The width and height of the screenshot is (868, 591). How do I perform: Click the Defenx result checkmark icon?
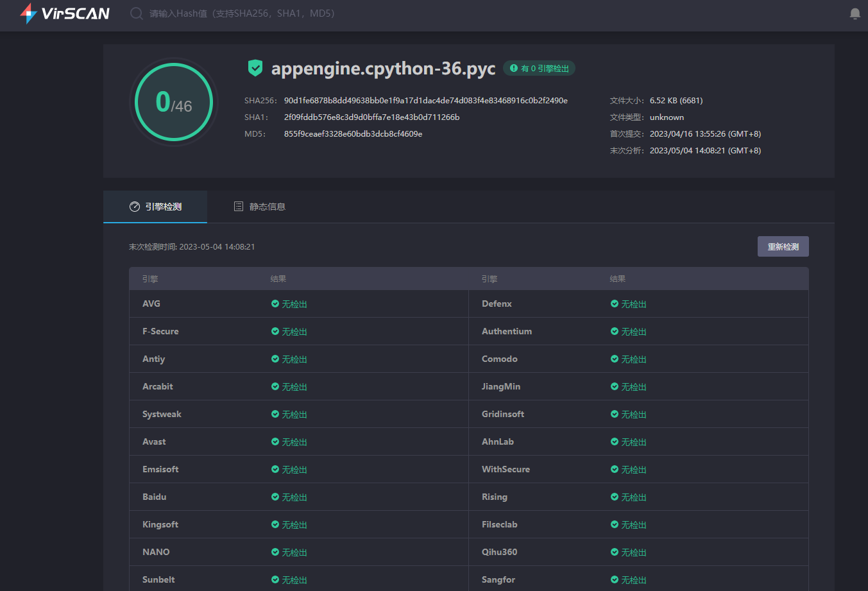coord(615,304)
